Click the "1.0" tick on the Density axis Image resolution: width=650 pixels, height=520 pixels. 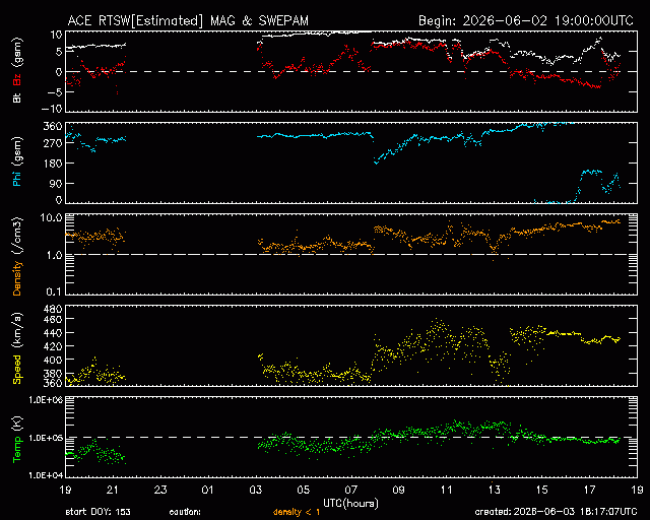[54, 255]
